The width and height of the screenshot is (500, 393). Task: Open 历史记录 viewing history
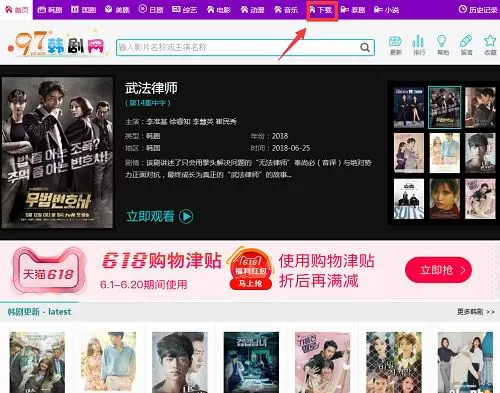tap(478, 10)
